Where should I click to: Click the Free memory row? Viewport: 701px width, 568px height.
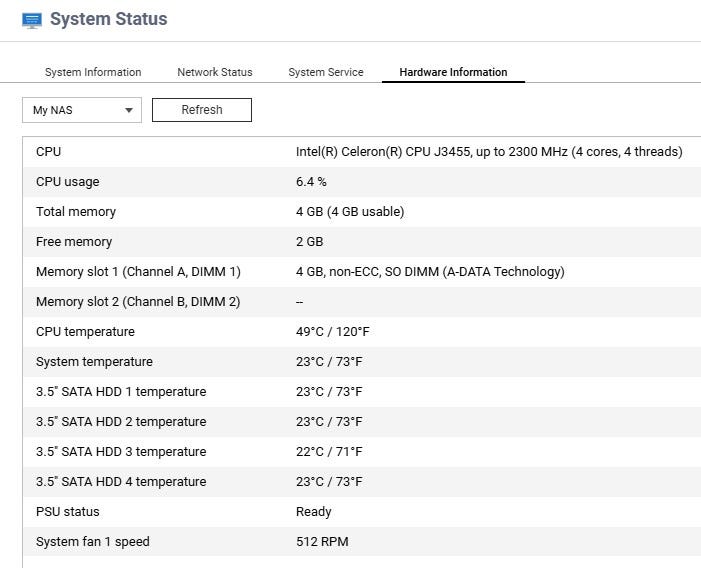[x=360, y=242]
